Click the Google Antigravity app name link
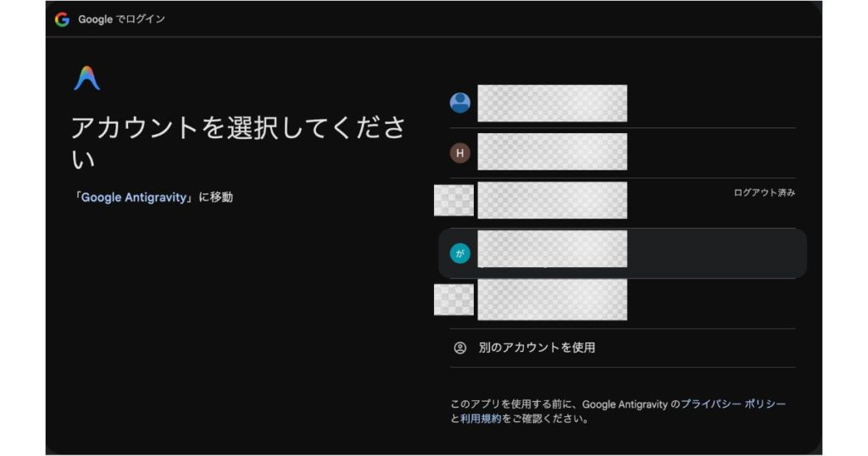The height and width of the screenshot is (456, 868). [133, 197]
